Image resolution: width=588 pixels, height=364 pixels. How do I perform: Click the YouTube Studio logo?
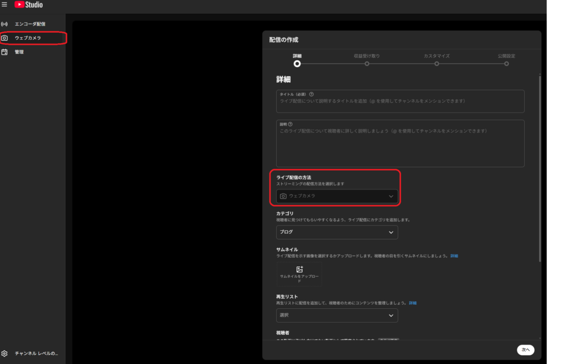point(28,5)
